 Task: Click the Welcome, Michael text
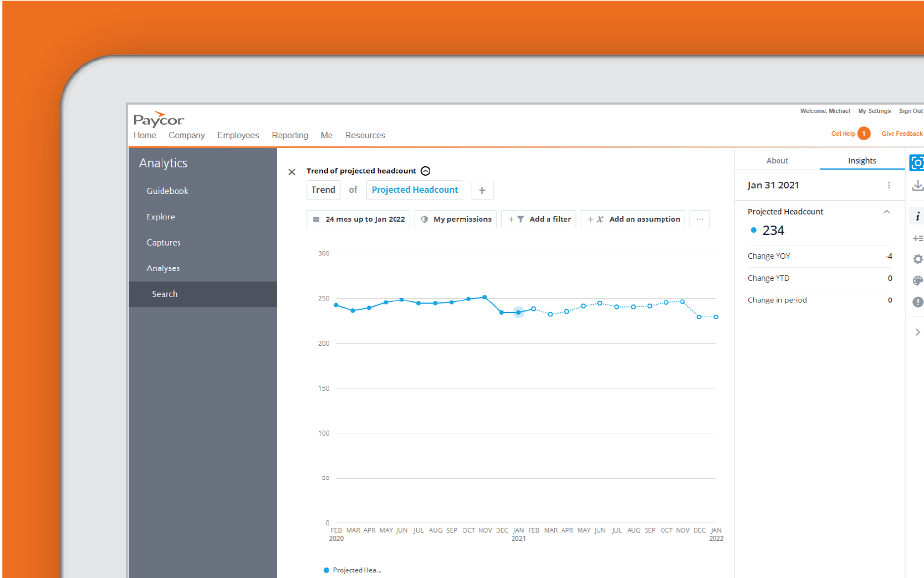point(825,111)
